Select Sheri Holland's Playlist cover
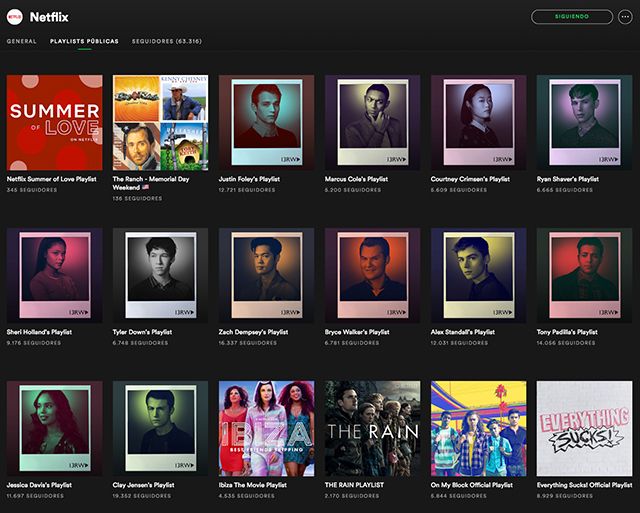This screenshot has width=640, height=513. pyautogui.click(x=52, y=274)
